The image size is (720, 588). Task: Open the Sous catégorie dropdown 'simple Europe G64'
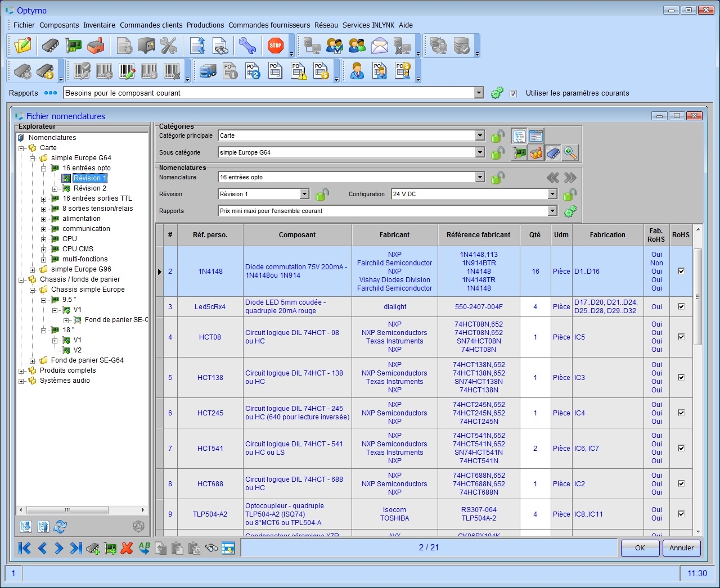click(x=479, y=152)
